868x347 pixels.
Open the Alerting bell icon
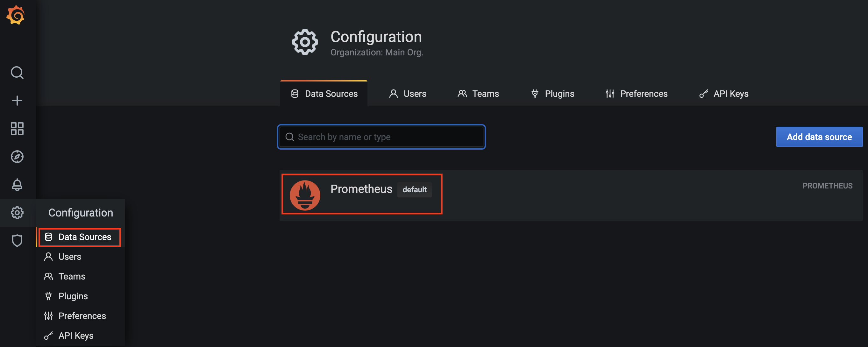click(x=17, y=184)
